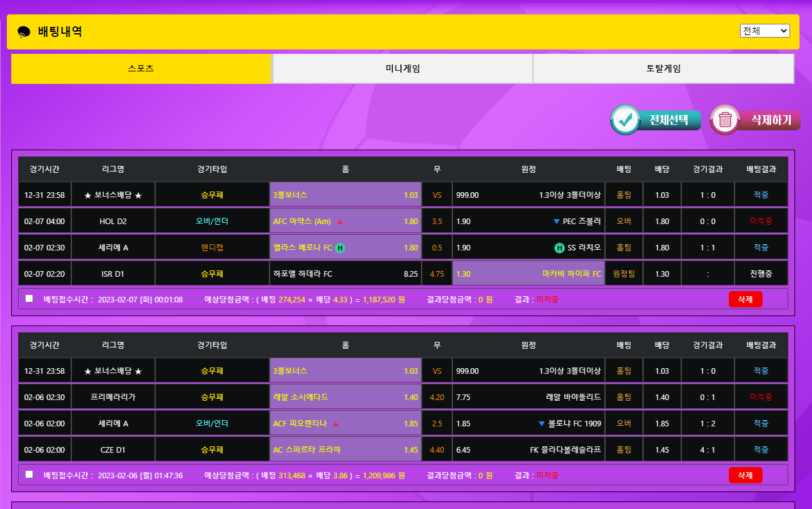Check the box for the 2023-02-06 bet slip
Image resolution: width=812 pixels, height=509 pixels.
tap(29, 475)
